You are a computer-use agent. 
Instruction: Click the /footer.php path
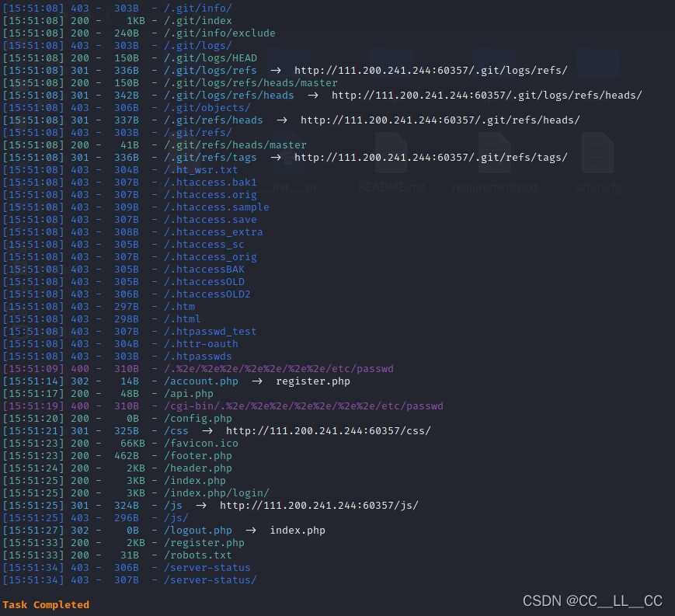pyautogui.click(x=198, y=456)
